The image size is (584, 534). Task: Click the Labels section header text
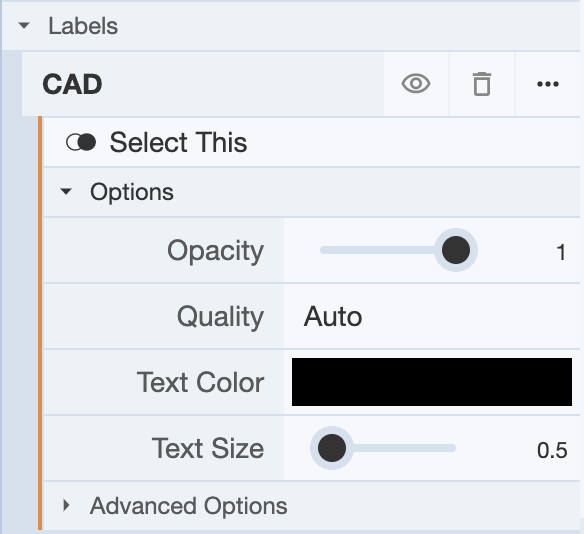coord(83,26)
